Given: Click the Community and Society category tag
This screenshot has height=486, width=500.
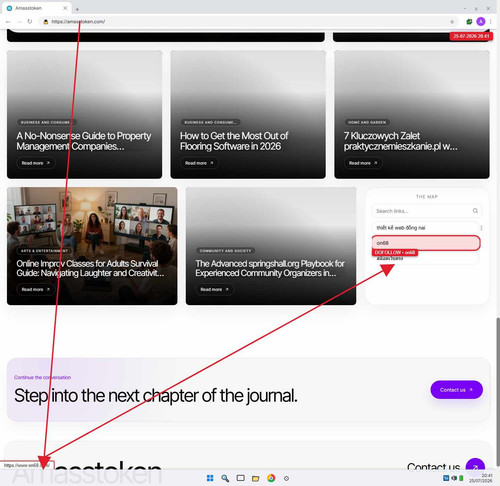Looking at the screenshot, I should 225,251.
